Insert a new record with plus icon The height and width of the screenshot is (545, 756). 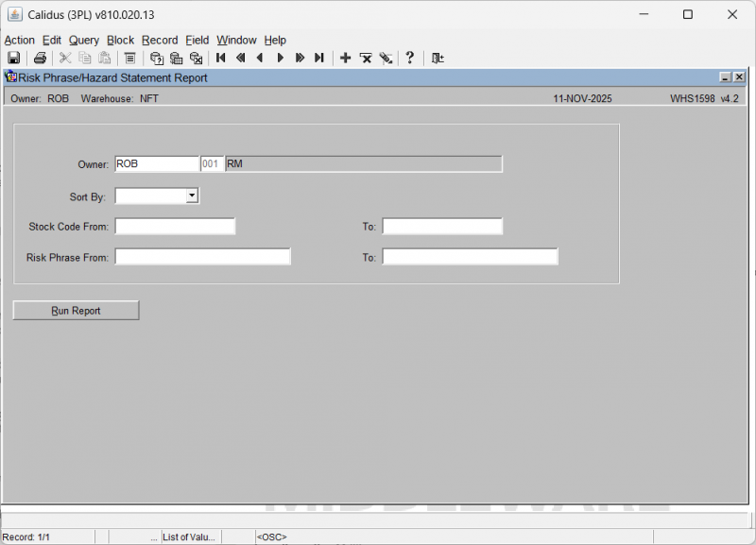346,59
